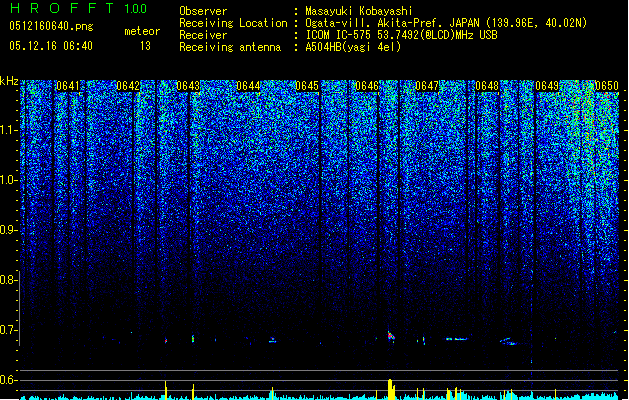Click the 0642 time marker

pyautogui.click(x=128, y=86)
